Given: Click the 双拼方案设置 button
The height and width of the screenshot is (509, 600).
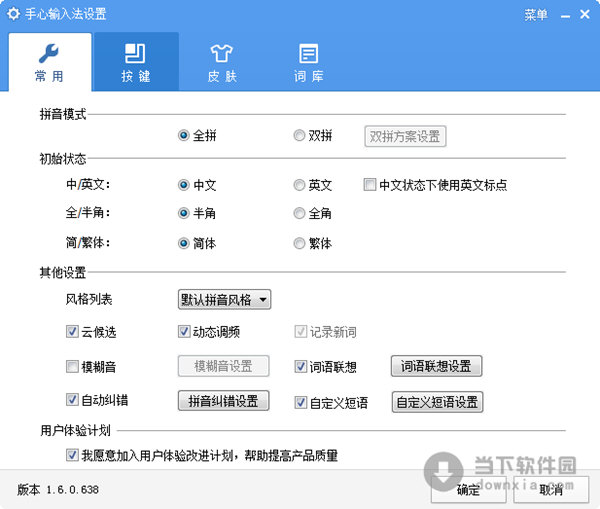Looking at the screenshot, I should pos(405,136).
